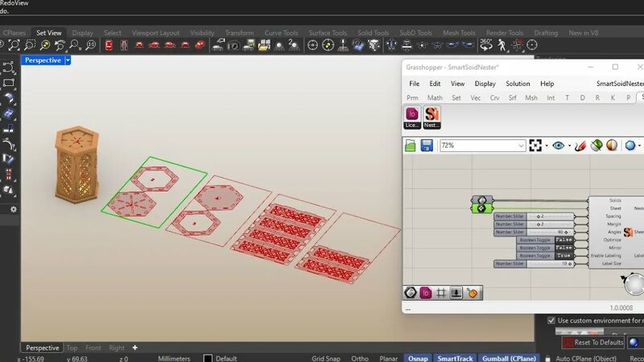Toggle Gumball (CPlane) in status bar

point(509,358)
